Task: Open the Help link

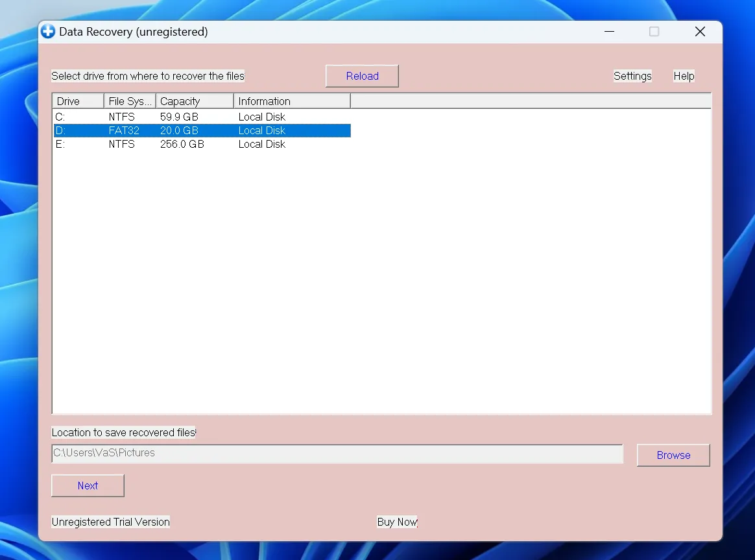Action: (684, 76)
